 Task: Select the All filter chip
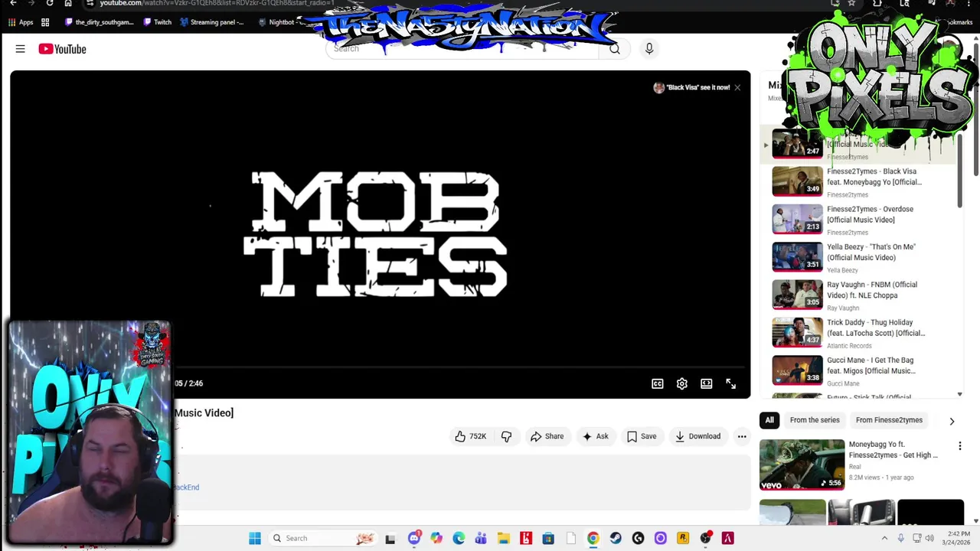tap(769, 420)
